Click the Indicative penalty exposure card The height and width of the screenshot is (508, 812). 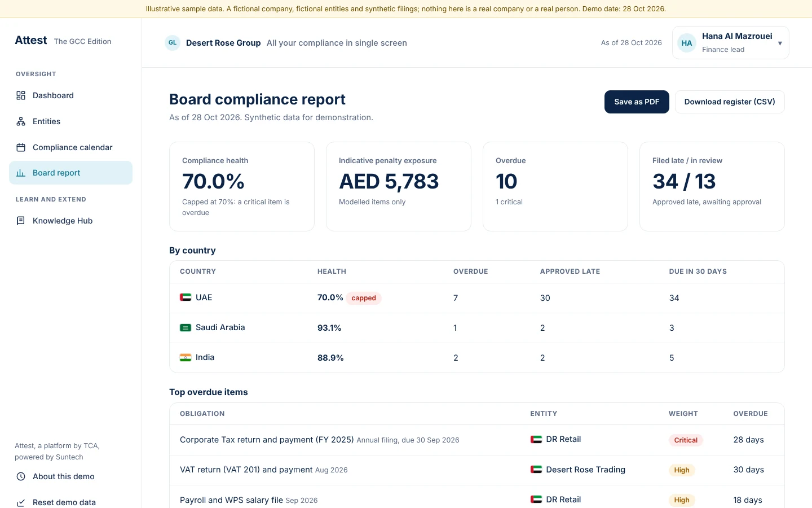tap(399, 186)
